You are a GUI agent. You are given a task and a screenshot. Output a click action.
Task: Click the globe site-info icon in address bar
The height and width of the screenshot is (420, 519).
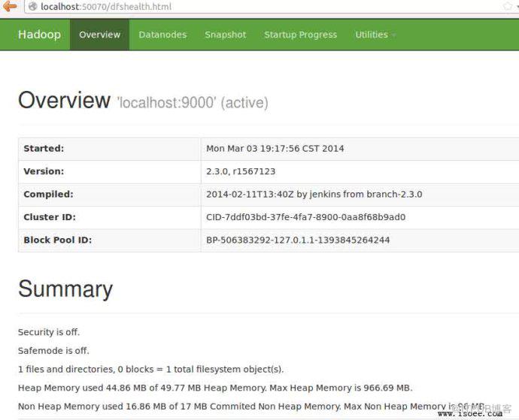(x=32, y=6)
